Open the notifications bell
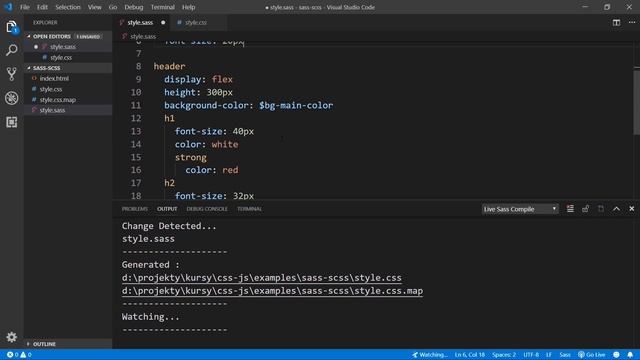The width and height of the screenshot is (640, 360). 630,355
